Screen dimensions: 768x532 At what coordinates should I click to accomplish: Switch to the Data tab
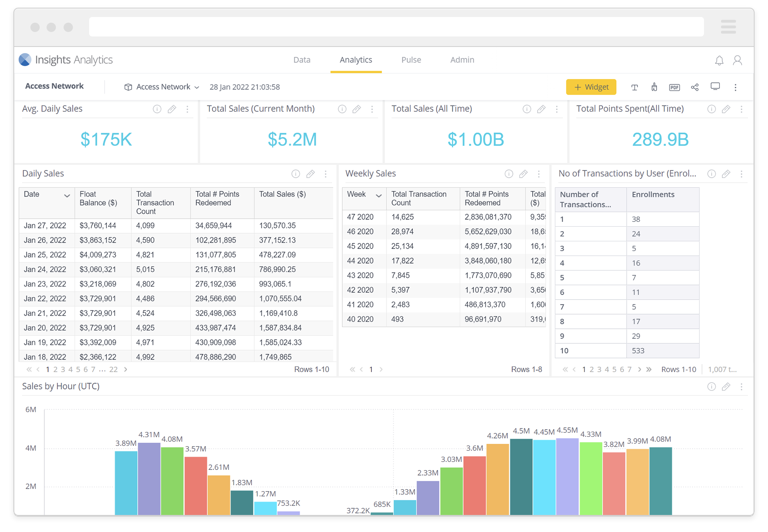point(302,60)
